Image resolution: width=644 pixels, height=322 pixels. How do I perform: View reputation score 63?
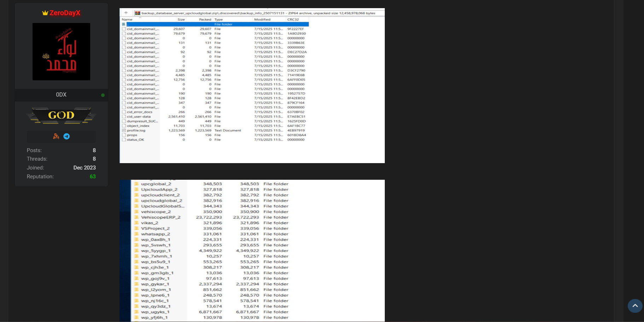click(x=93, y=177)
